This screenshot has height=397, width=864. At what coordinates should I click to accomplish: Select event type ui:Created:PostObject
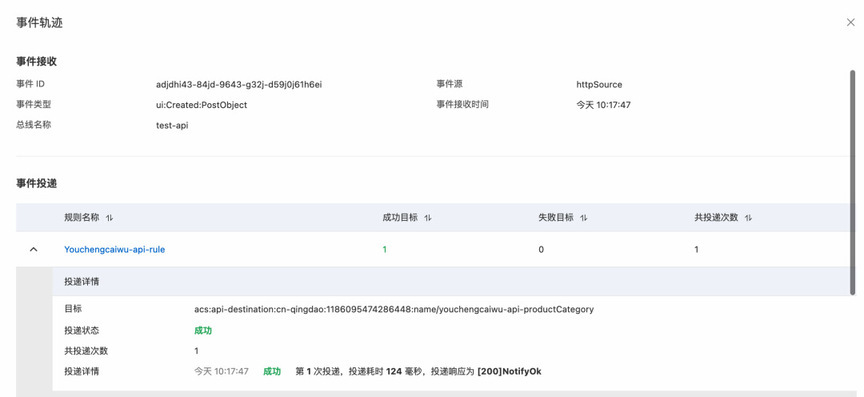tap(201, 105)
